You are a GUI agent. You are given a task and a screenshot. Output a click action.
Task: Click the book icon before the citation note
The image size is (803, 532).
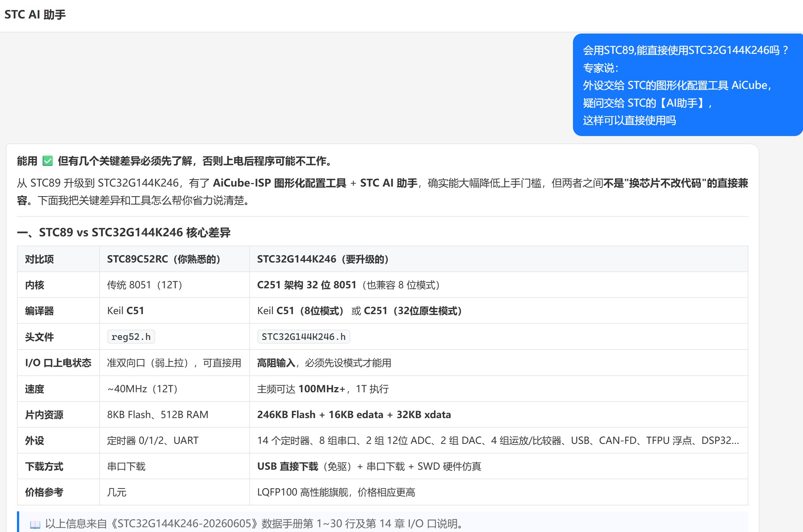[x=35, y=524]
